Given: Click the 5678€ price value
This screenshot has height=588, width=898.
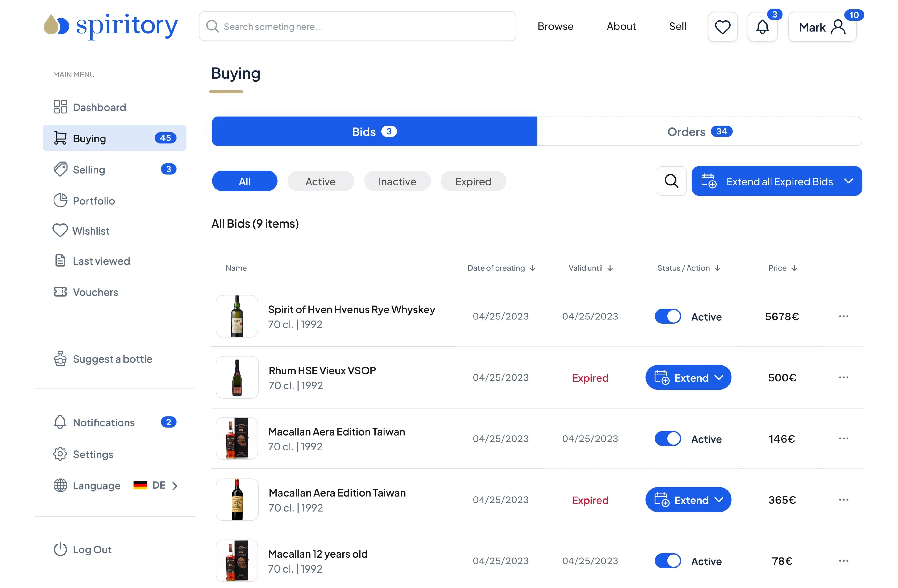Looking at the screenshot, I should pos(782,317).
